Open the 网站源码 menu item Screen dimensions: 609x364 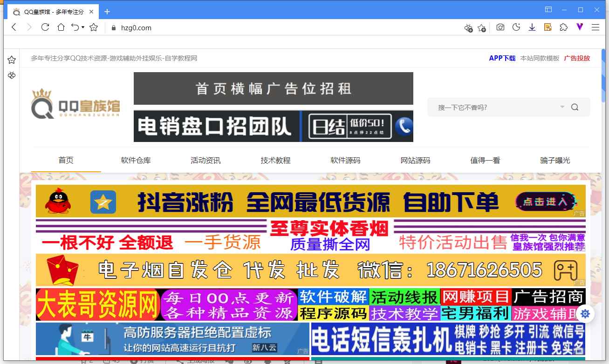coord(415,160)
